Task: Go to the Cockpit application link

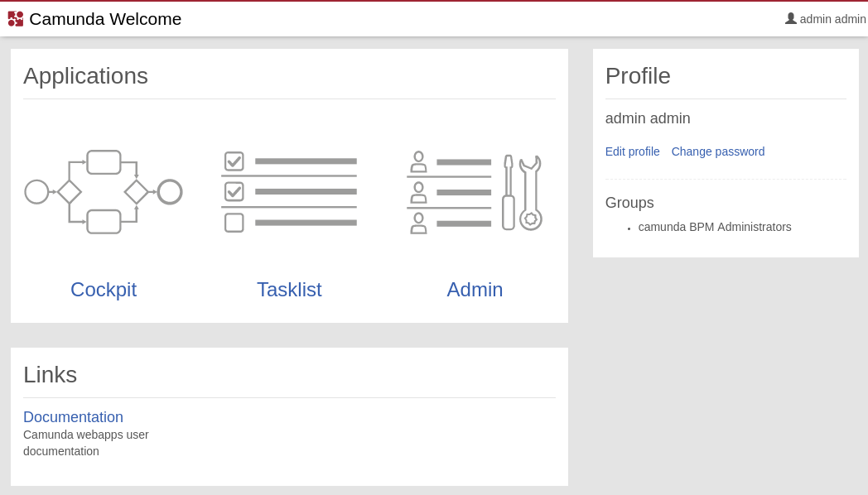Action: [104, 290]
